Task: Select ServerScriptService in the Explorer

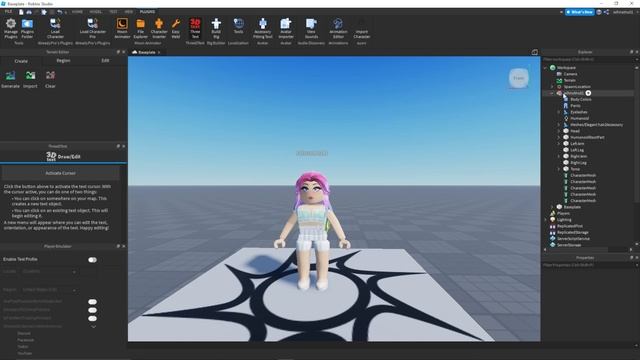Action: 573,239
